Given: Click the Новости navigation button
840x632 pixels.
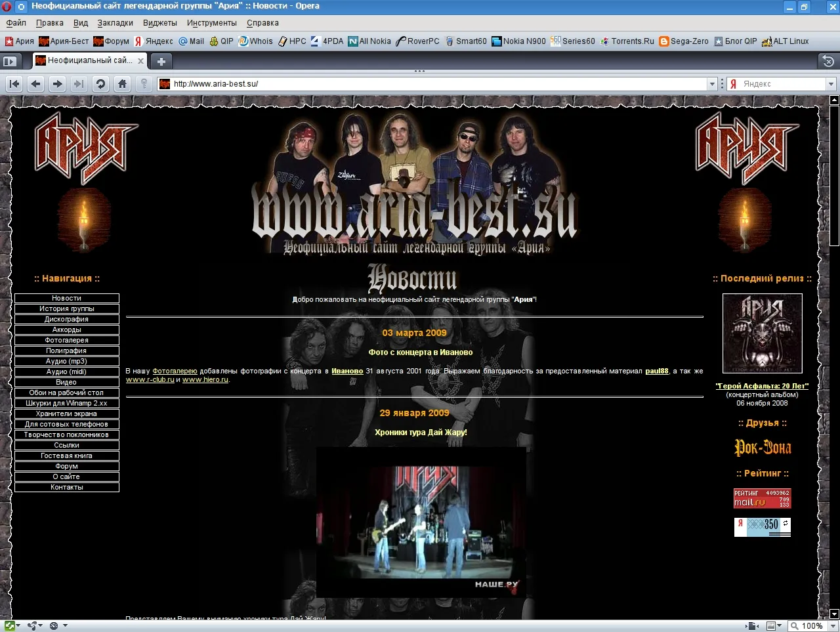Looking at the screenshot, I should click(x=67, y=299).
